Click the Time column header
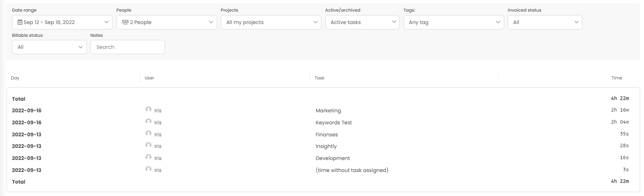The width and height of the screenshot is (644, 196). click(617, 78)
